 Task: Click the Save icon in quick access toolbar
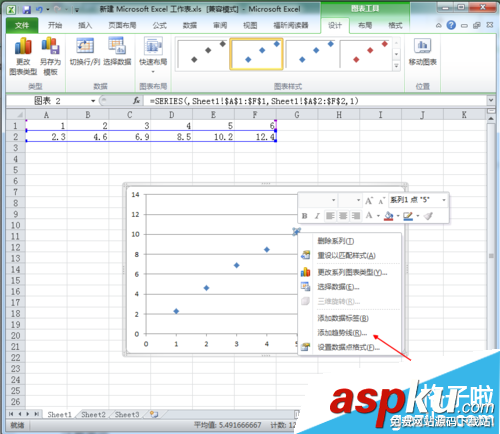[27, 9]
